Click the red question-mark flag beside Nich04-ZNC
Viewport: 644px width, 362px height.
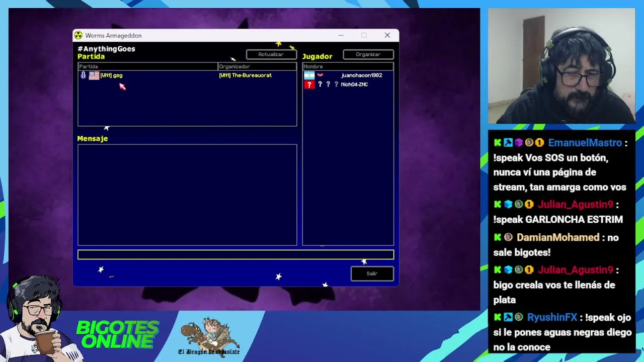(309, 84)
